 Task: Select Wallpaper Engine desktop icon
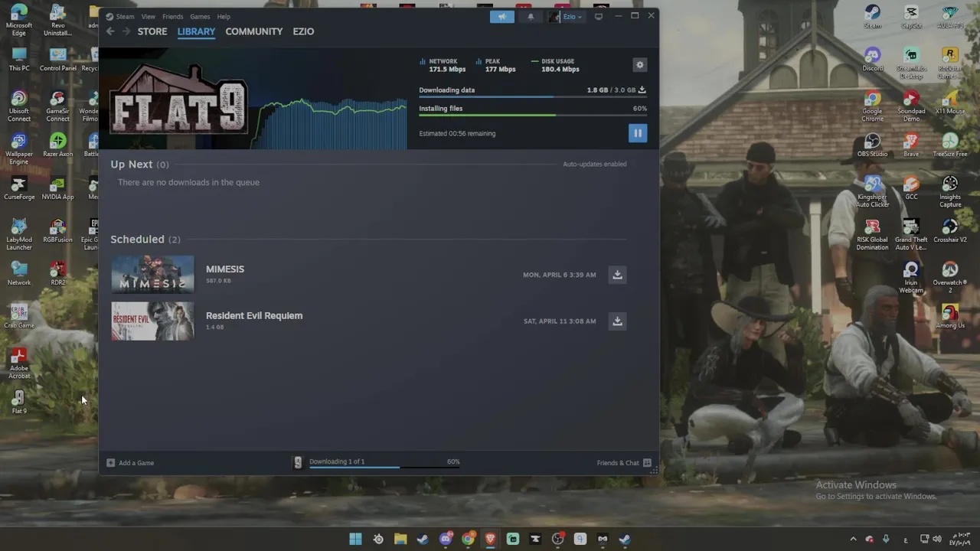[x=18, y=148]
